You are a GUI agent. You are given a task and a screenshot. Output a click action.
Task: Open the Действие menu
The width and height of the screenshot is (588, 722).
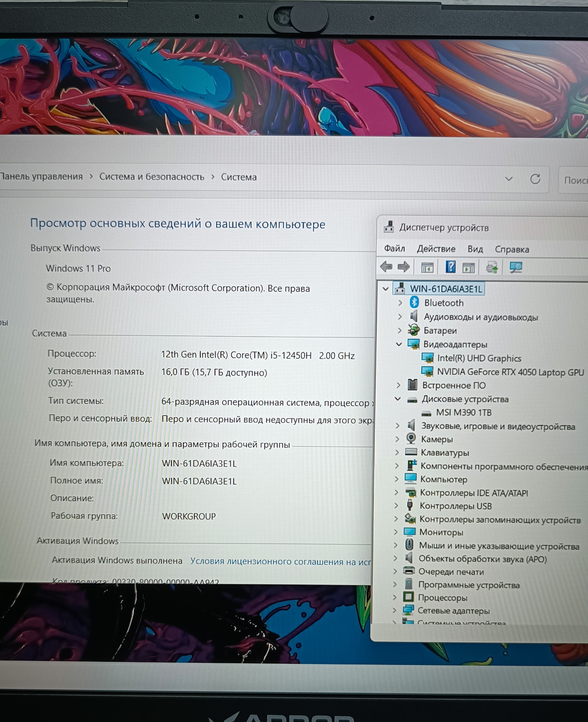tap(436, 249)
